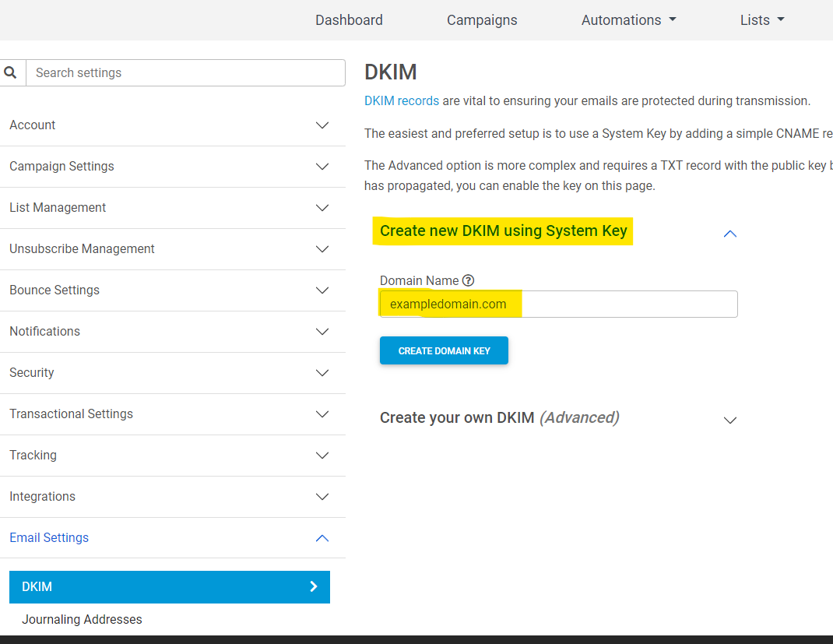Collapse the Create new DKIM System Key section
833x644 pixels.
729,233
